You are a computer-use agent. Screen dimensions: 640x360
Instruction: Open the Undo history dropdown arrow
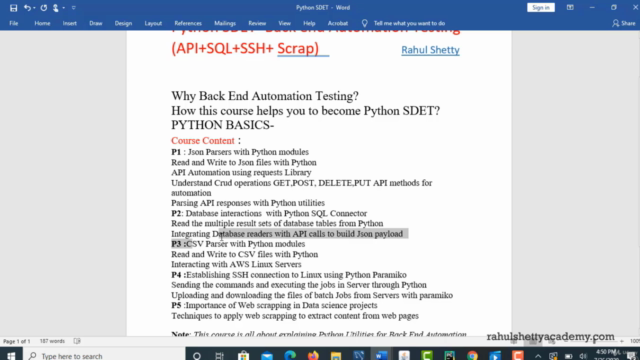pyautogui.click(x=34, y=8)
